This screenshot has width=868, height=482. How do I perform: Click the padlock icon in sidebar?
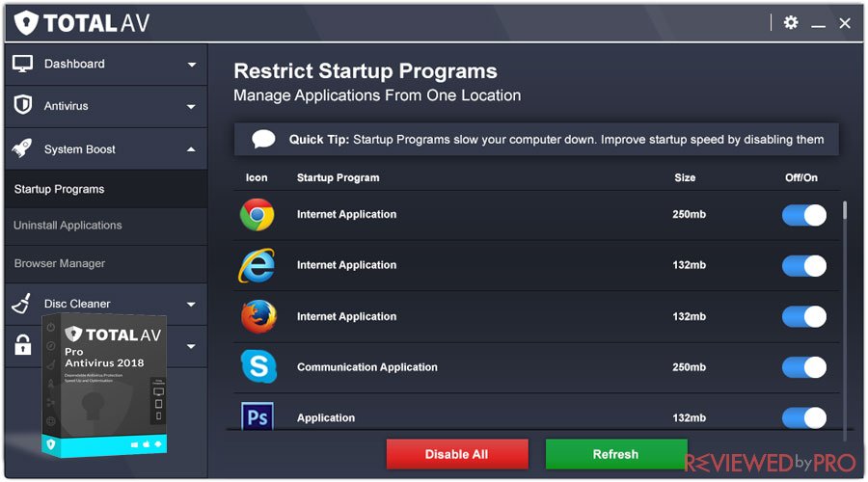click(x=23, y=345)
